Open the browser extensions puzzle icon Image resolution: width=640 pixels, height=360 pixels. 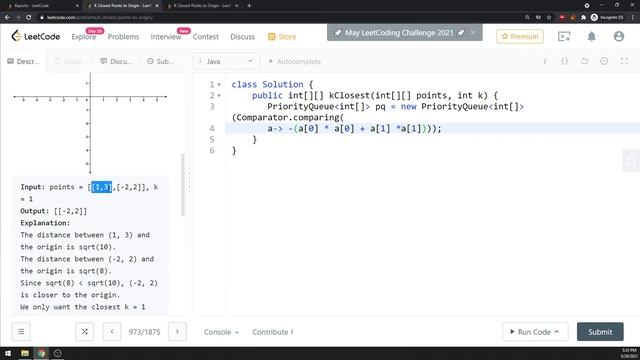(x=583, y=17)
